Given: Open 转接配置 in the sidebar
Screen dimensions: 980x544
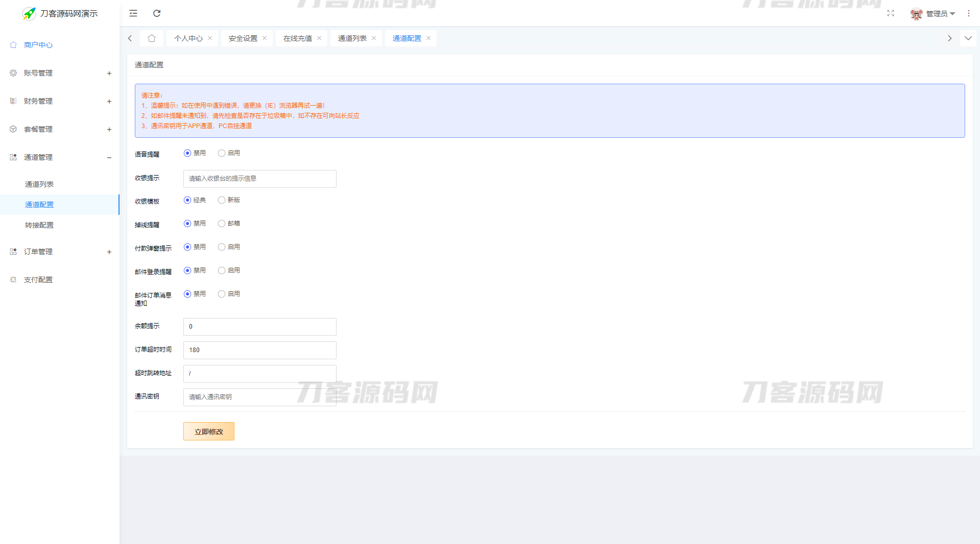Looking at the screenshot, I should tap(39, 225).
